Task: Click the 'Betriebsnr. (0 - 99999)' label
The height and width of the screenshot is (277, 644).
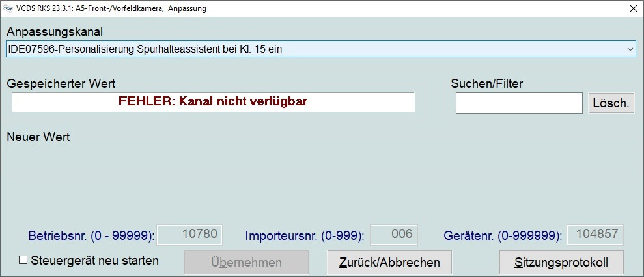Action: [91, 235]
